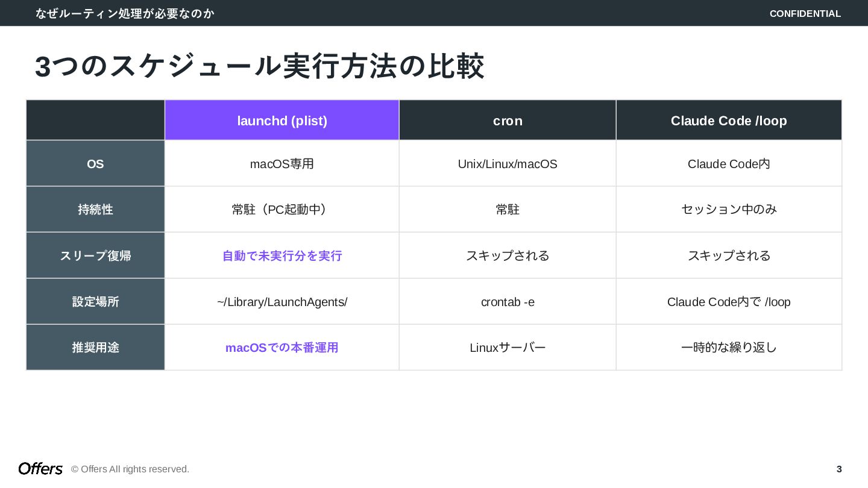This screenshot has height=488, width=868.
Task: Click the slide title 3つのスケジュール実行方法の比較
Action: 260,66
